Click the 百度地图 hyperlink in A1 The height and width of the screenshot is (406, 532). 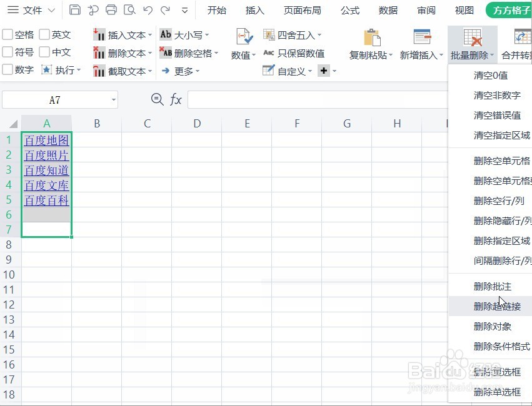click(x=46, y=140)
